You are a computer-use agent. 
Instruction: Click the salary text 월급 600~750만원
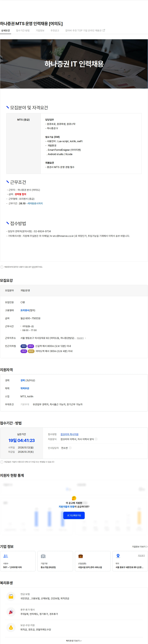pyautogui.click(x=30, y=318)
